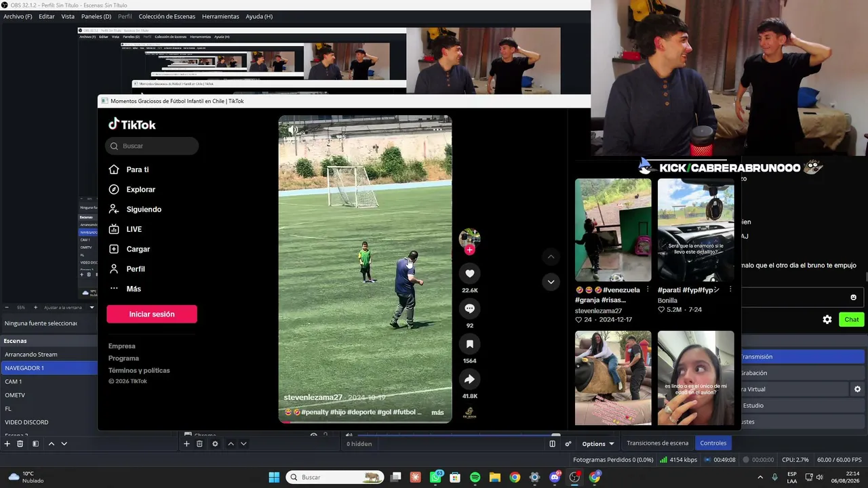Open the airplane girl video thumbnail
Image resolution: width=868 pixels, height=488 pixels.
pos(696,378)
